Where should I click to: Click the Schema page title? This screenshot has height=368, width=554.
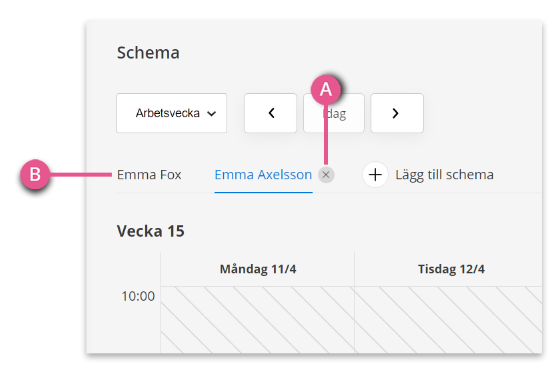pyautogui.click(x=148, y=53)
